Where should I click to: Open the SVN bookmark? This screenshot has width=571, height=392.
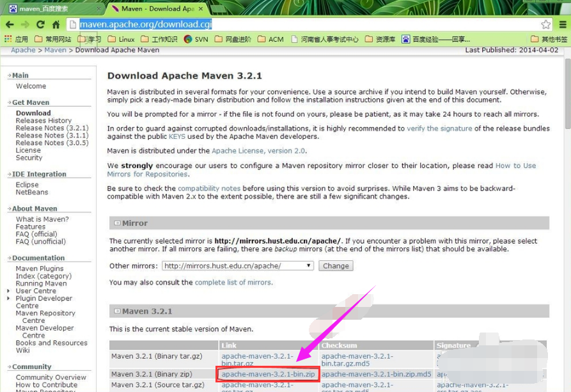(x=196, y=39)
